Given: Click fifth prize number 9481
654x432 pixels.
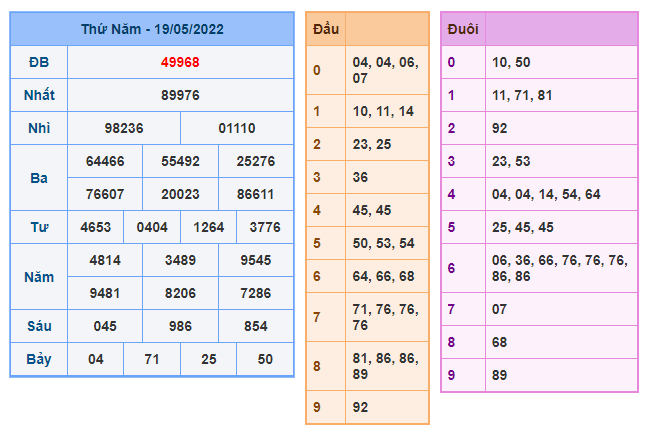Looking at the screenshot, I should 105,293.
